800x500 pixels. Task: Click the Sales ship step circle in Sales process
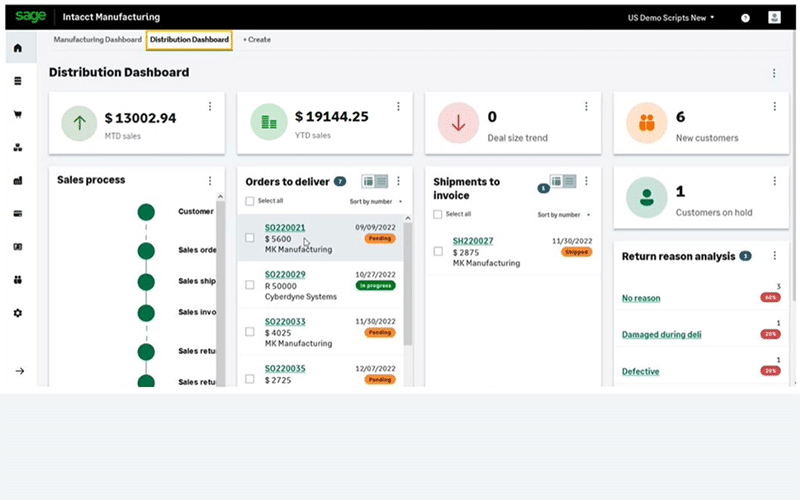(x=146, y=282)
